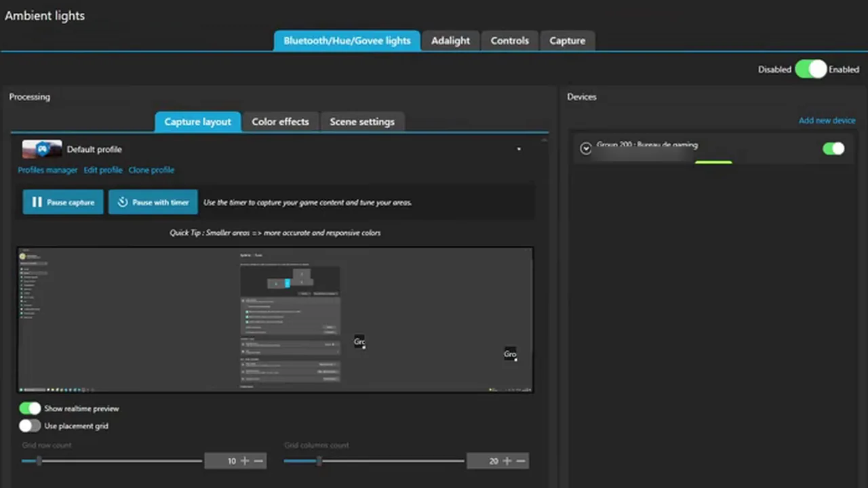Open the Scene settings tab
Screen dimensions: 868x488
point(362,122)
